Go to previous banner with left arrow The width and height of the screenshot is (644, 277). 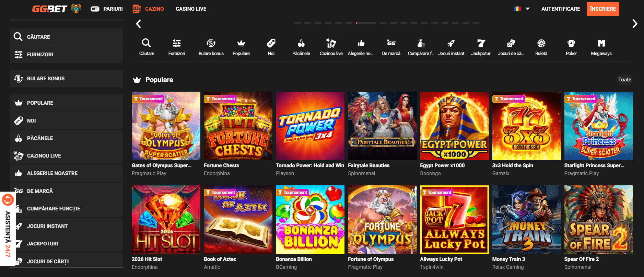tap(139, 24)
